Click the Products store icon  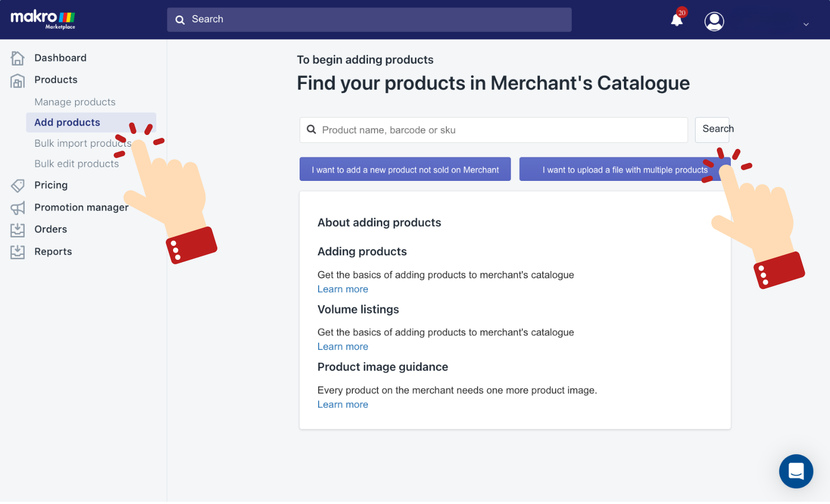[x=17, y=81]
